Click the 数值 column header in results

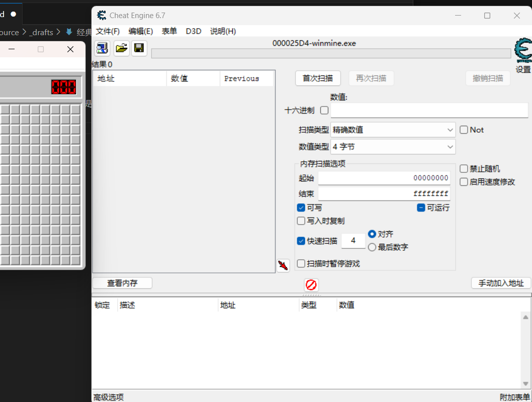point(194,78)
